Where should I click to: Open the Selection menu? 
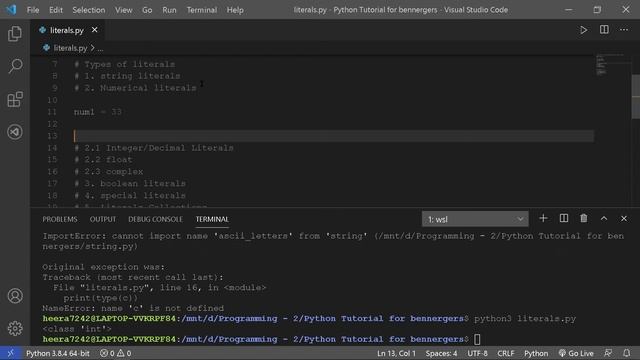pos(89,10)
